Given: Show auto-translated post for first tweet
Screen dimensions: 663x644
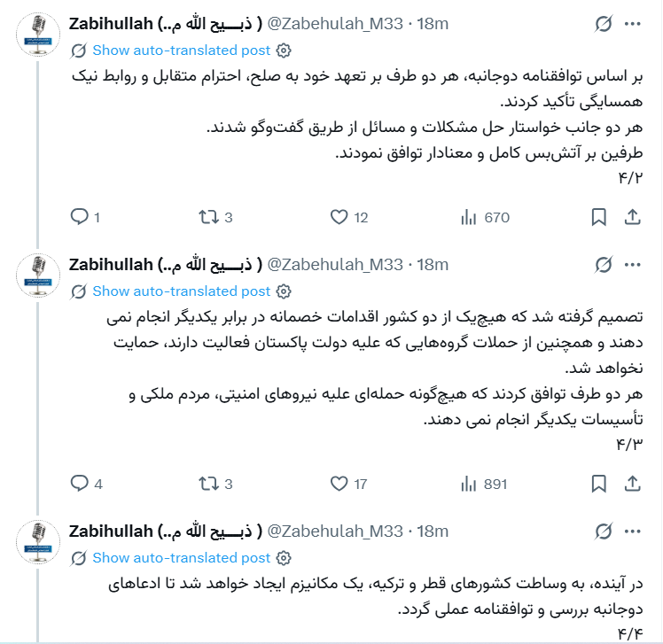Looking at the screenshot, I should coord(181,50).
